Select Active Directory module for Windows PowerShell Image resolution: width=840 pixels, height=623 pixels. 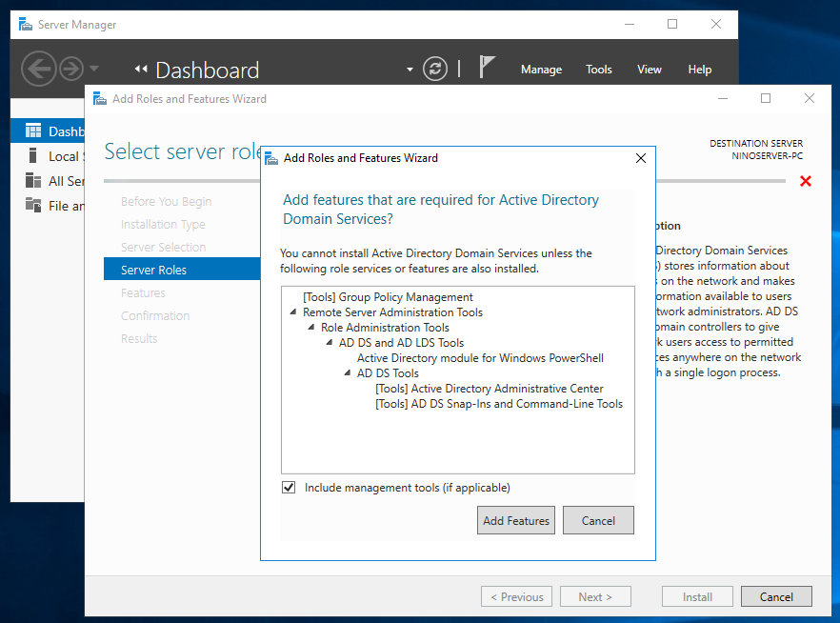480,358
